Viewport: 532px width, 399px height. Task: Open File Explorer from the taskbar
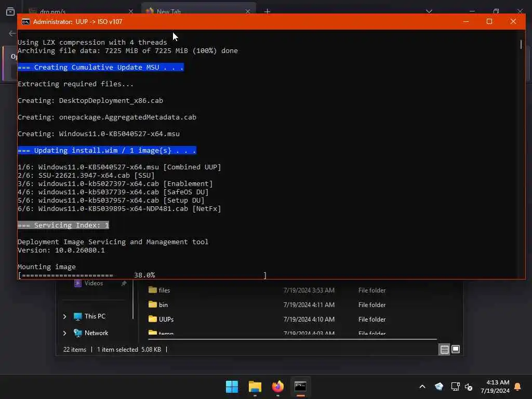pos(255,387)
